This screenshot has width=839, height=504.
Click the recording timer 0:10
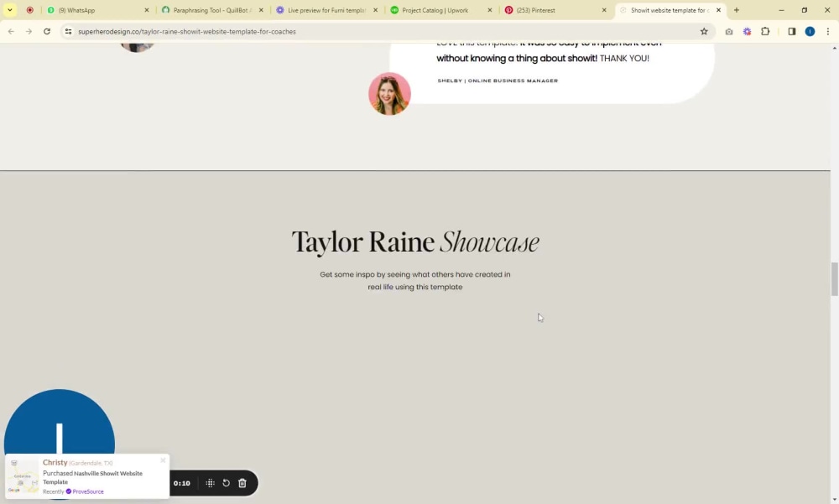182,483
